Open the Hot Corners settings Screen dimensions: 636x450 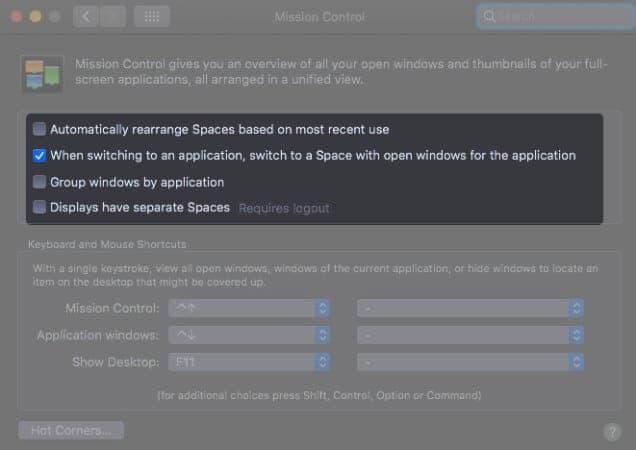[x=71, y=430]
